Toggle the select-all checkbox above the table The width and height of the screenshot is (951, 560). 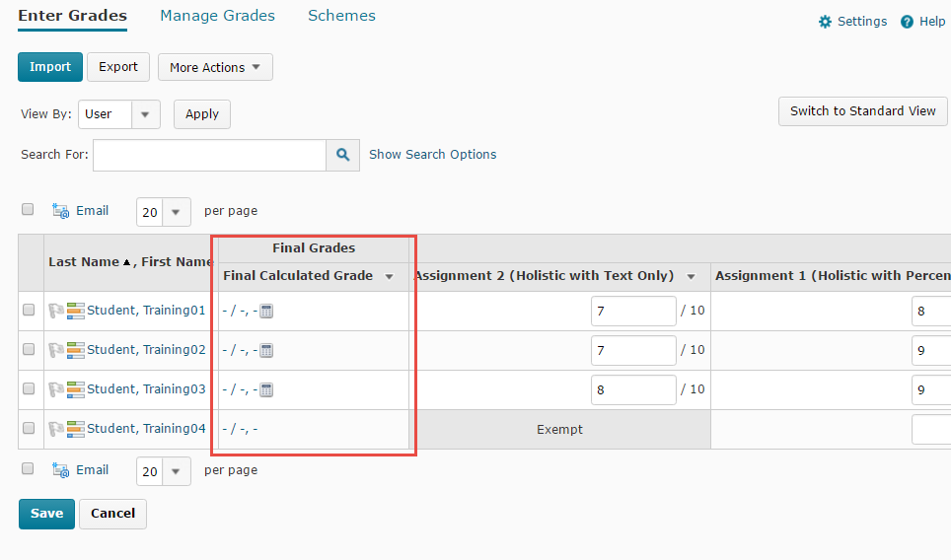pyautogui.click(x=28, y=209)
